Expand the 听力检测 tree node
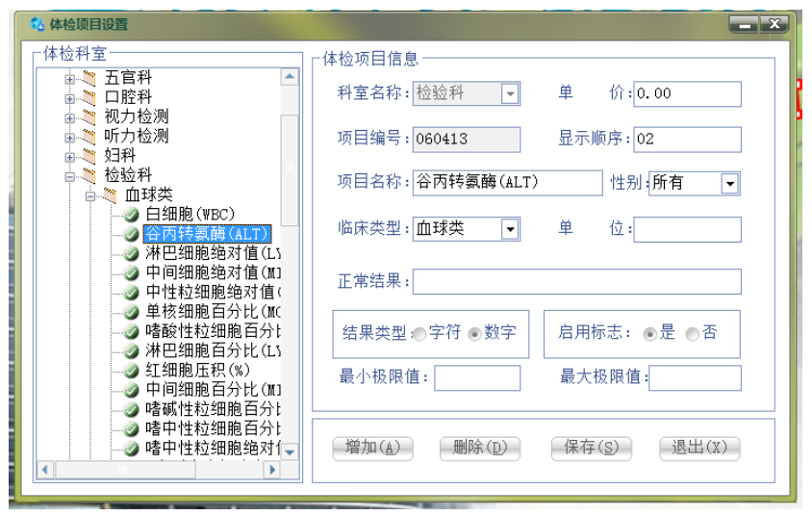 point(69,138)
